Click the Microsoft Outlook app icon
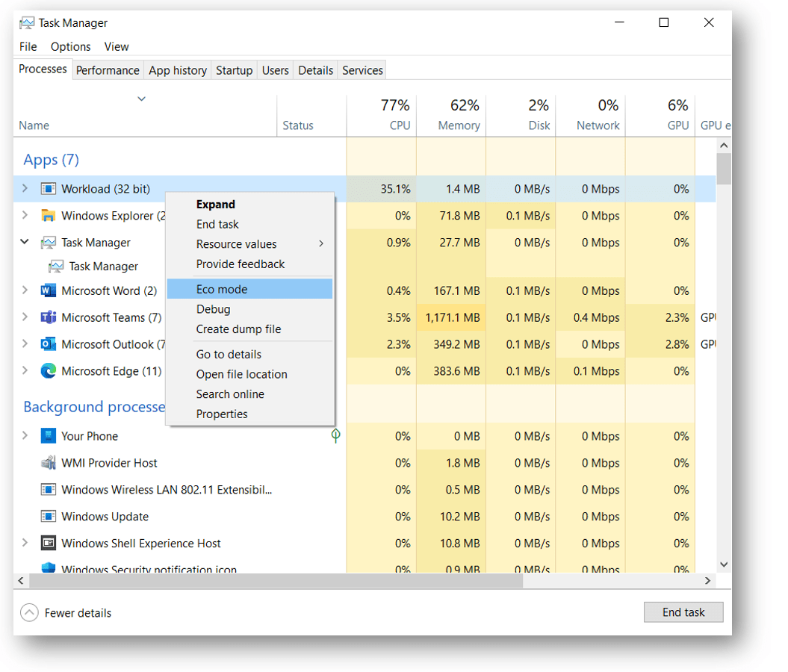 [x=49, y=344]
